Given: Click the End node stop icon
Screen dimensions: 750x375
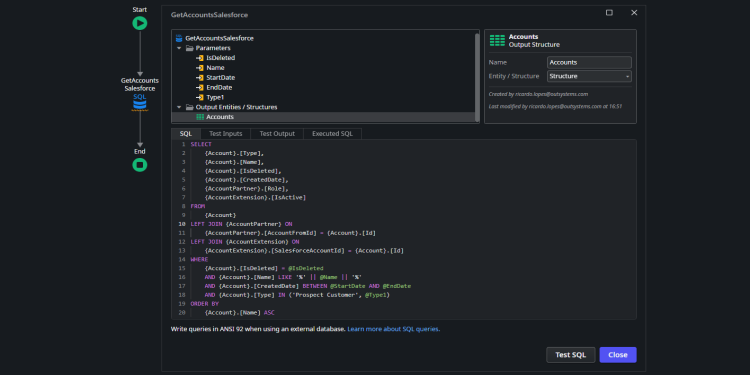Looking at the screenshot, I should click(140, 165).
